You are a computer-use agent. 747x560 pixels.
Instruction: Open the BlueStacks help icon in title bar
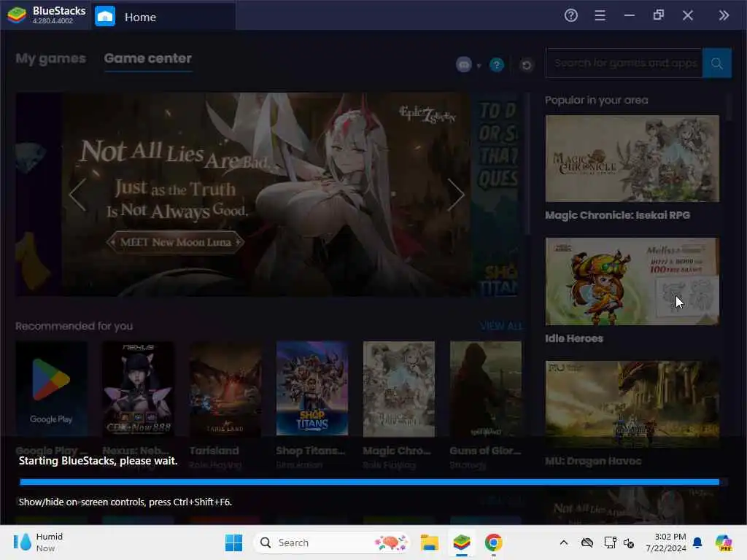click(x=570, y=15)
